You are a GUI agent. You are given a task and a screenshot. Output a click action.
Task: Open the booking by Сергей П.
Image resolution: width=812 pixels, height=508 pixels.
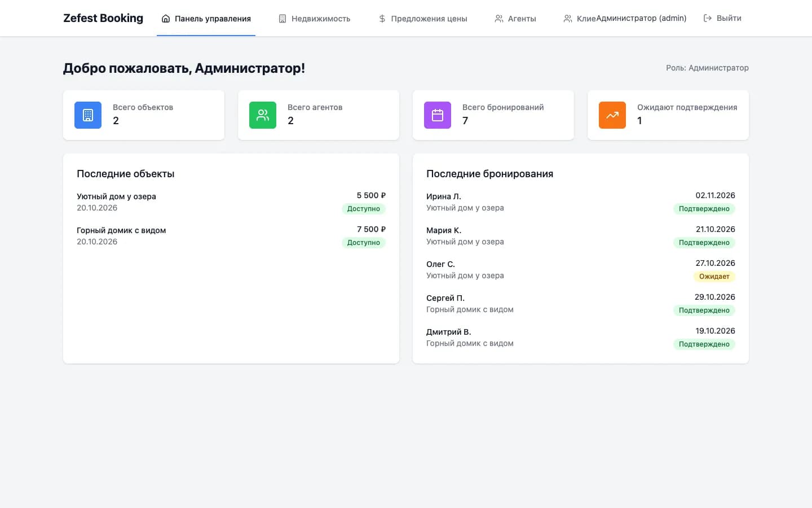[581, 304]
